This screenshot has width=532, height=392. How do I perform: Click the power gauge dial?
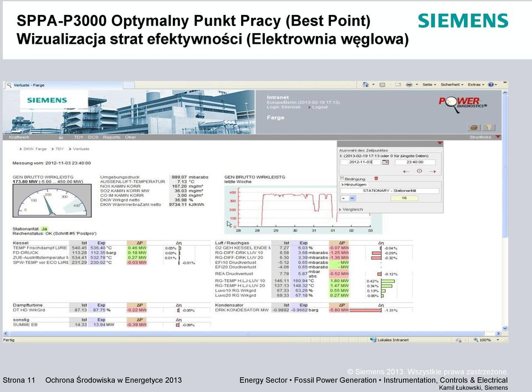tap(52, 200)
